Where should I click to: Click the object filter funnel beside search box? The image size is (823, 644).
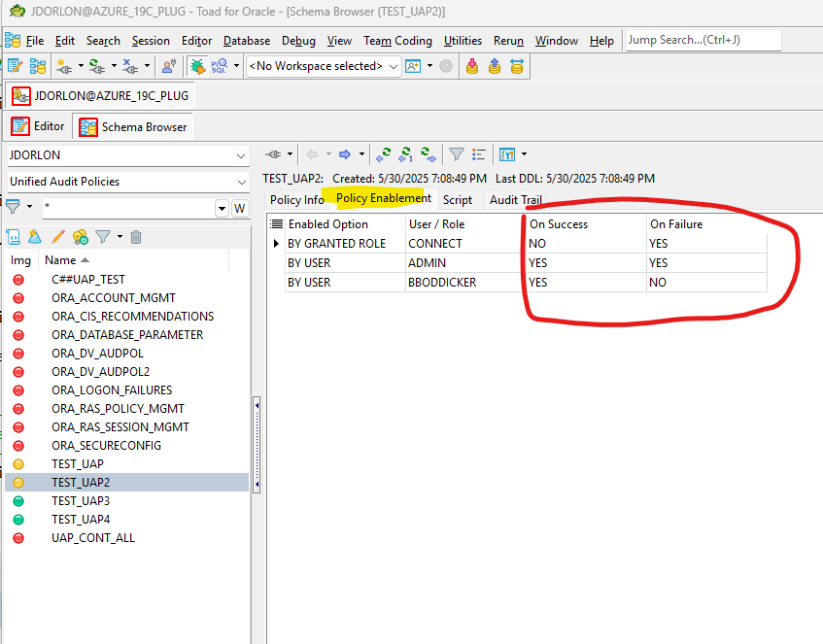tap(14, 207)
